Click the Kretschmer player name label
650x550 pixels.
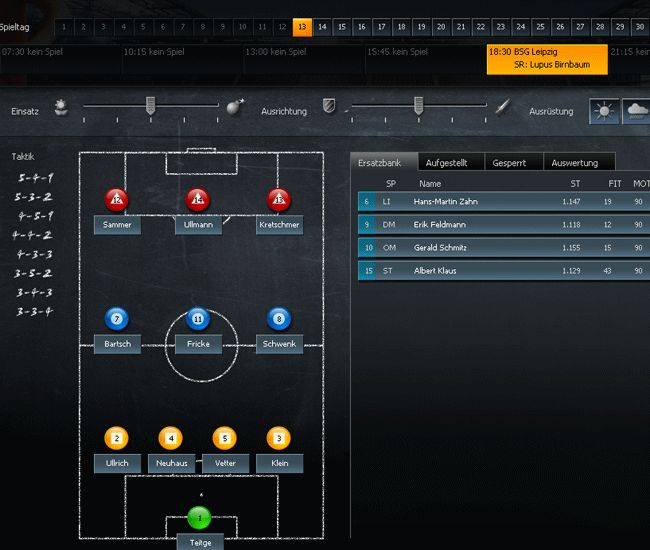pyautogui.click(x=279, y=225)
